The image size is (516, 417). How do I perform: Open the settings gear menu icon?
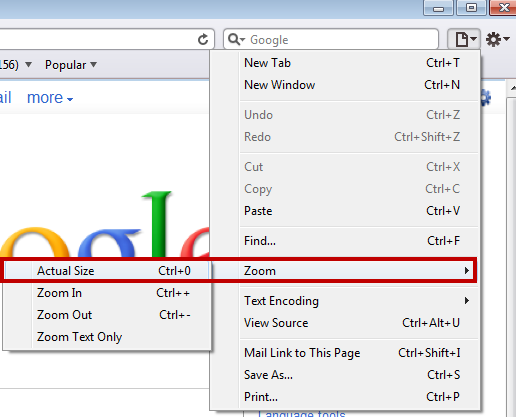498,39
